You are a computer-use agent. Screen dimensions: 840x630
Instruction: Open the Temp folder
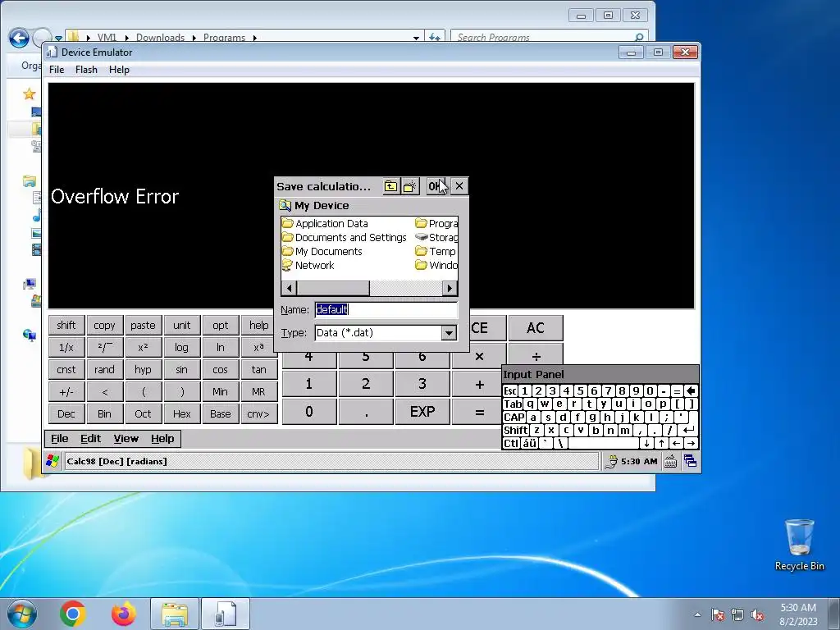click(x=436, y=251)
